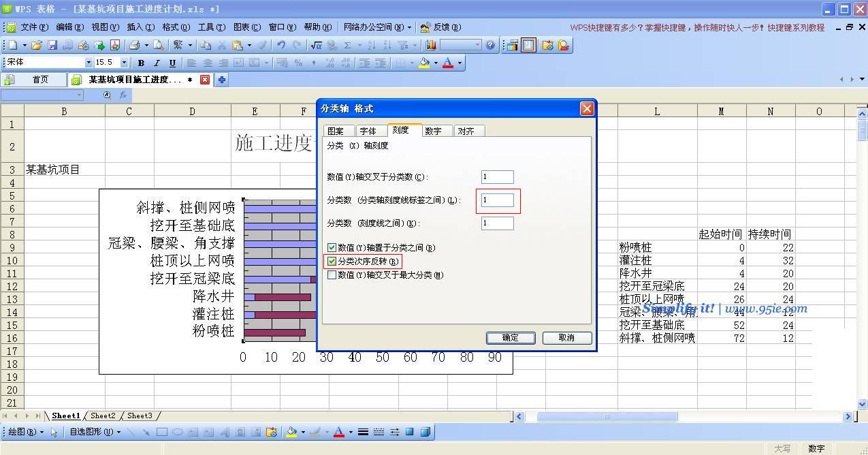This screenshot has width=868, height=455.
Task: Enable 数值(Y)轴交叉于最大分类 checkbox
Action: point(332,275)
